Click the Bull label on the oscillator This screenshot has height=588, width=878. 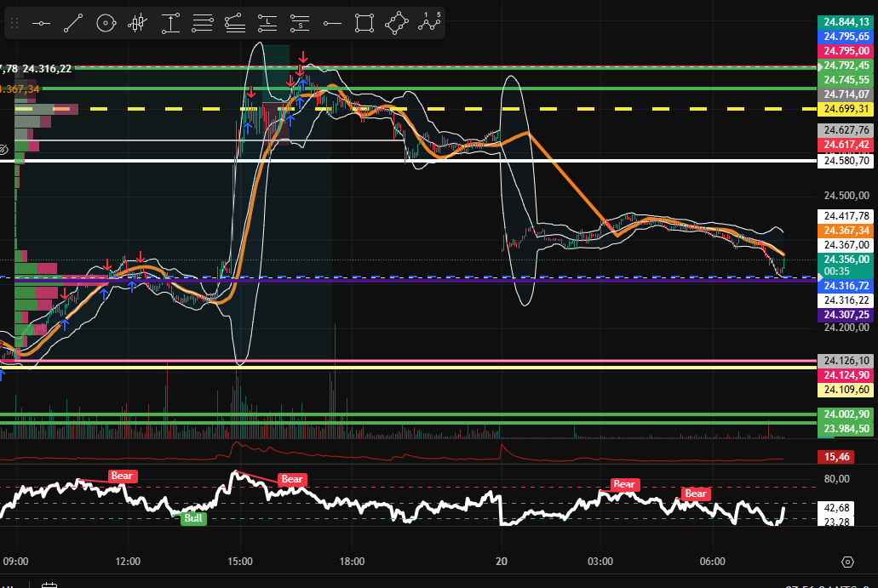(x=193, y=518)
